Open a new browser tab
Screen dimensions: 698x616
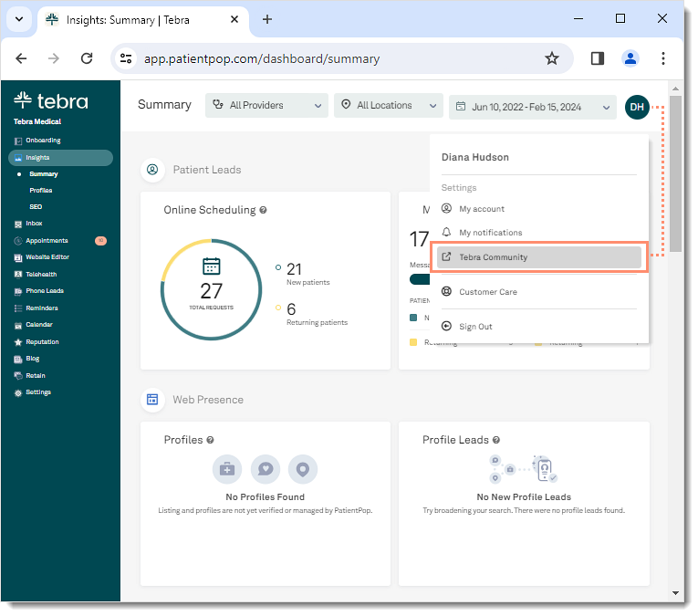tap(267, 19)
